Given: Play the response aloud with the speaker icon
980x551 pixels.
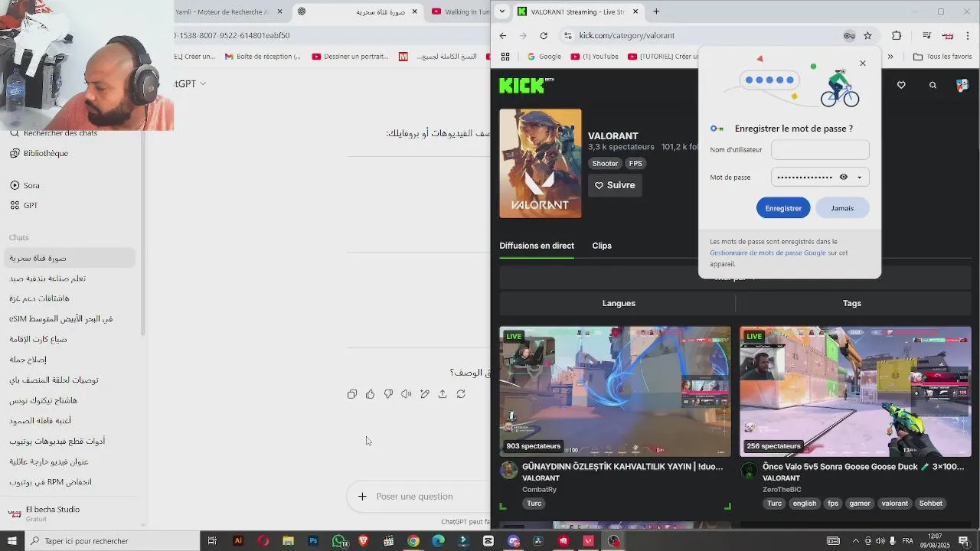Looking at the screenshot, I should [407, 394].
